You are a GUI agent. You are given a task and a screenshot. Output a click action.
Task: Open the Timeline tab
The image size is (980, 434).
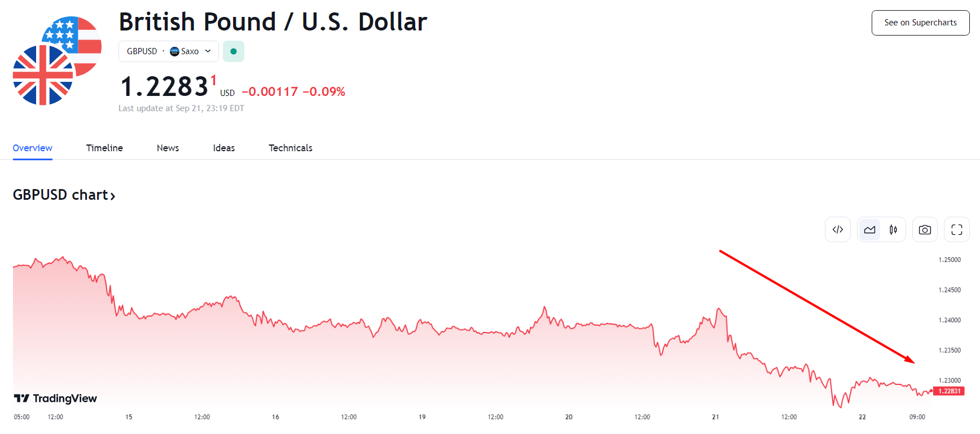click(104, 148)
